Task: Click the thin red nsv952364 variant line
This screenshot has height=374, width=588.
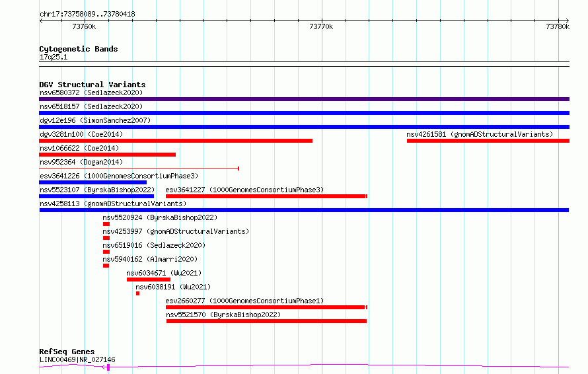Action: (x=139, y=168)
